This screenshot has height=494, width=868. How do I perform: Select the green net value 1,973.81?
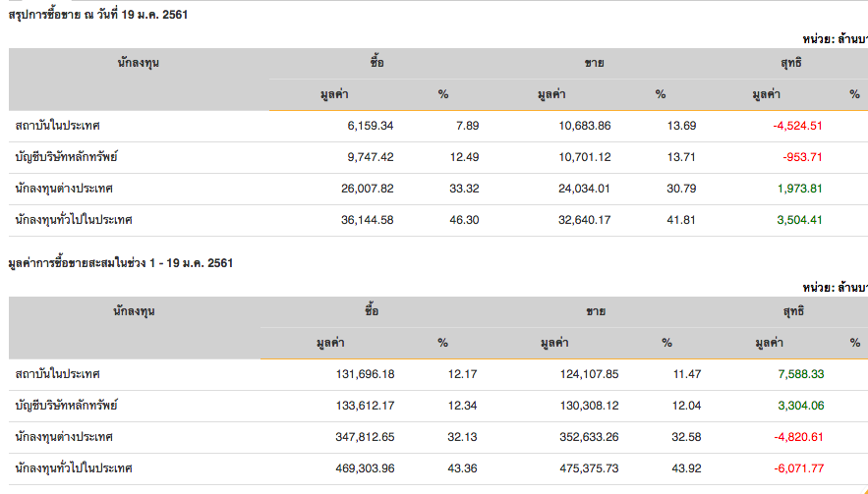[x=799, y=189]
